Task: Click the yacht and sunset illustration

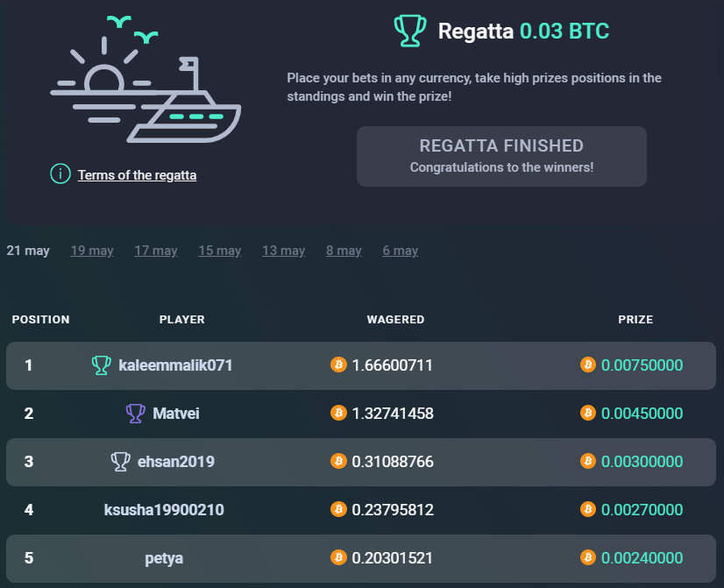Action: [x=146, y=79]
